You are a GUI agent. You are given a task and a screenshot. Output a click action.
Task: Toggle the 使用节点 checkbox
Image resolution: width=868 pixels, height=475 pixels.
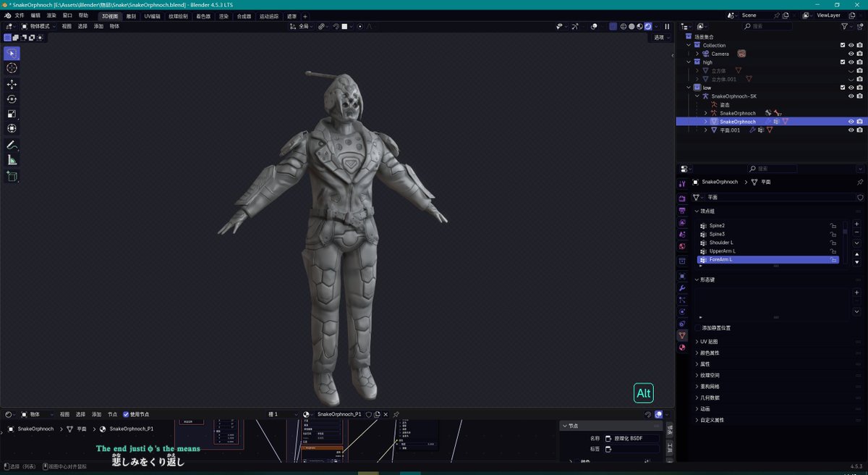click(126, 414)
